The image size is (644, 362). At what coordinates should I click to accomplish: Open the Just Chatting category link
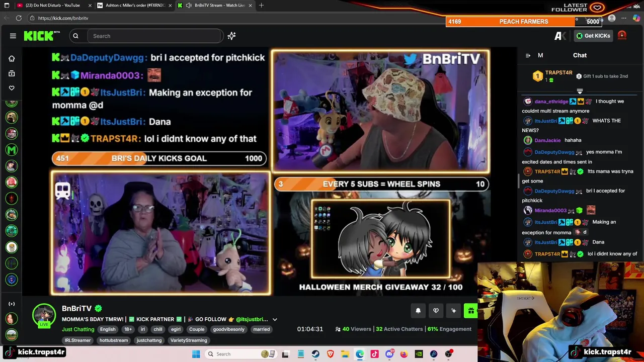78,329
